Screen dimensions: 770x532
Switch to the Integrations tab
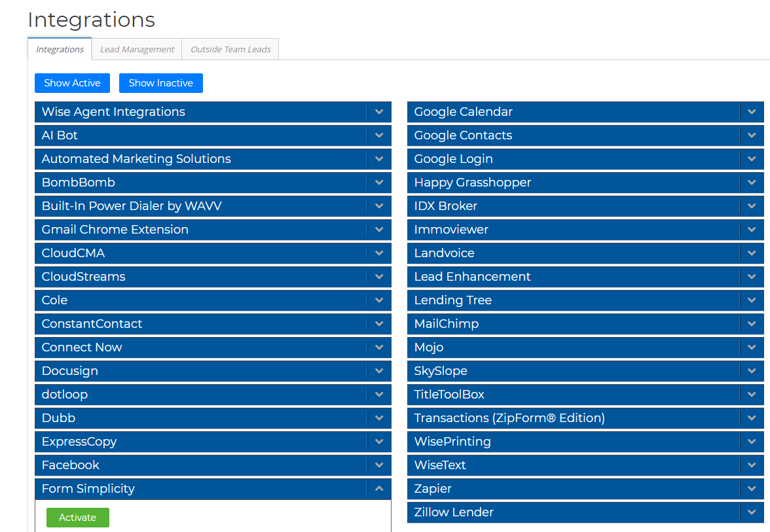(60, 49)
